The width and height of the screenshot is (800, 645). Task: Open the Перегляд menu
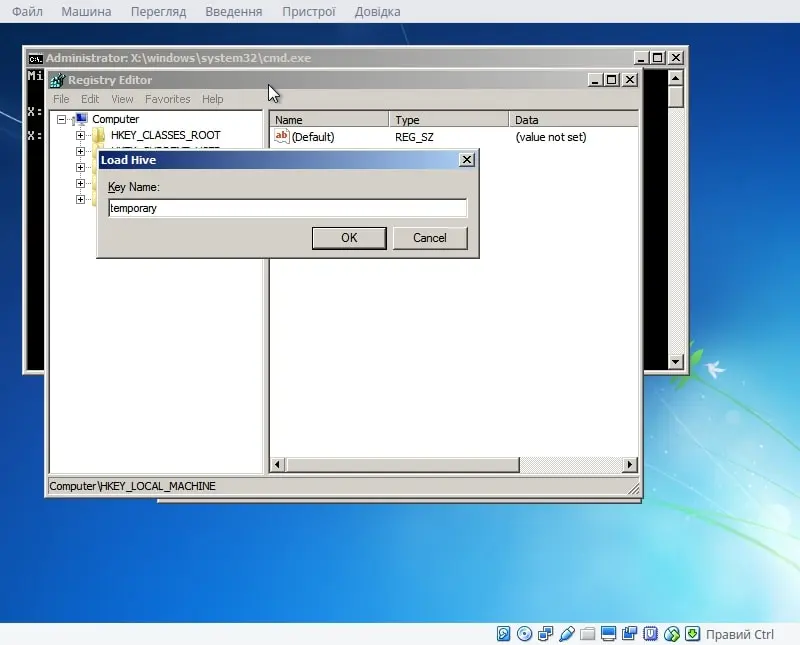158,11
